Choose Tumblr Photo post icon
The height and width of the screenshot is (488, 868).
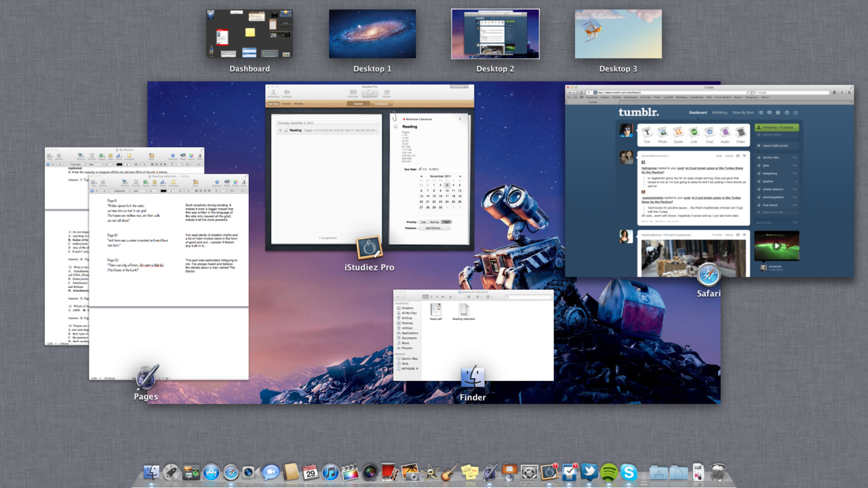[663, 135]
